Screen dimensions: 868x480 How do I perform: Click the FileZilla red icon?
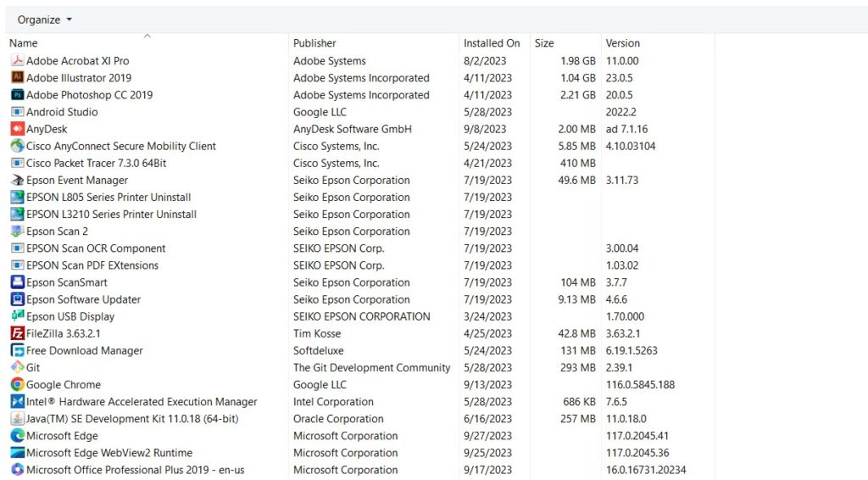click(18, 333)
